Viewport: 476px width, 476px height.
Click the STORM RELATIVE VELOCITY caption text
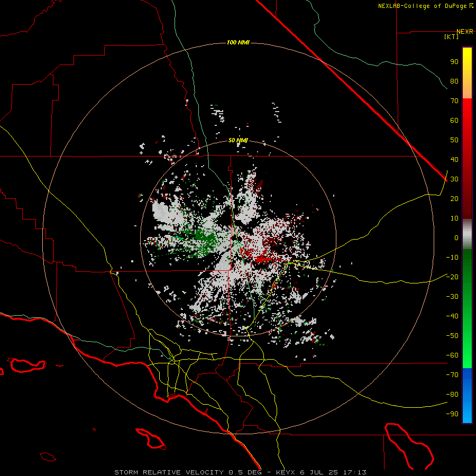[169, 472]
